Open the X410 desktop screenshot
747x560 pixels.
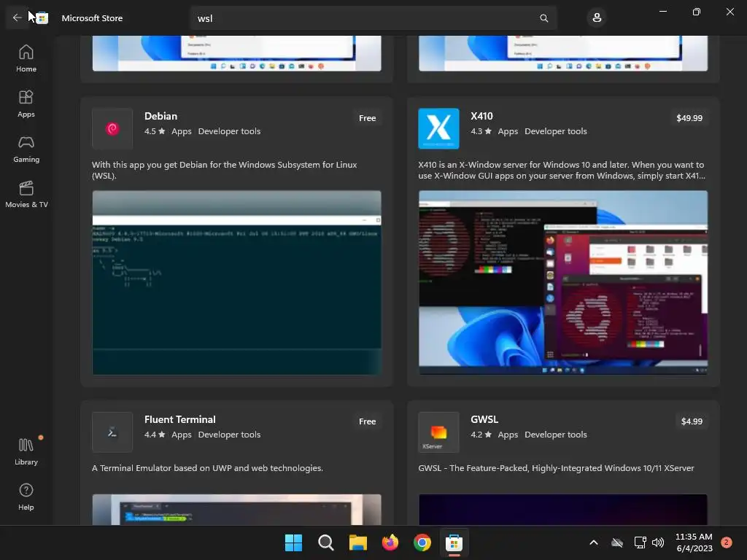(x=563, y=282)
